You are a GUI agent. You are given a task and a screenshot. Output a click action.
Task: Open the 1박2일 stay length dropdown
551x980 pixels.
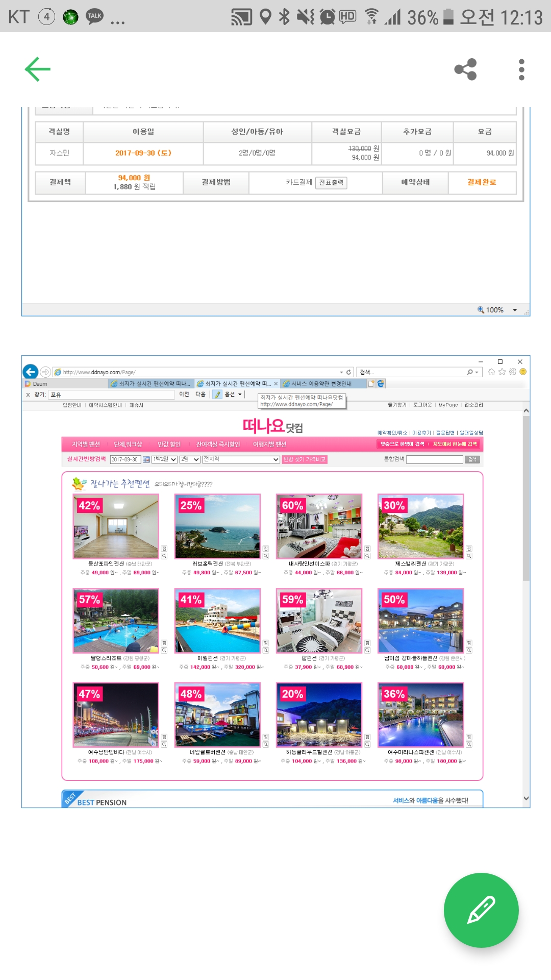(x=164, y=459)
